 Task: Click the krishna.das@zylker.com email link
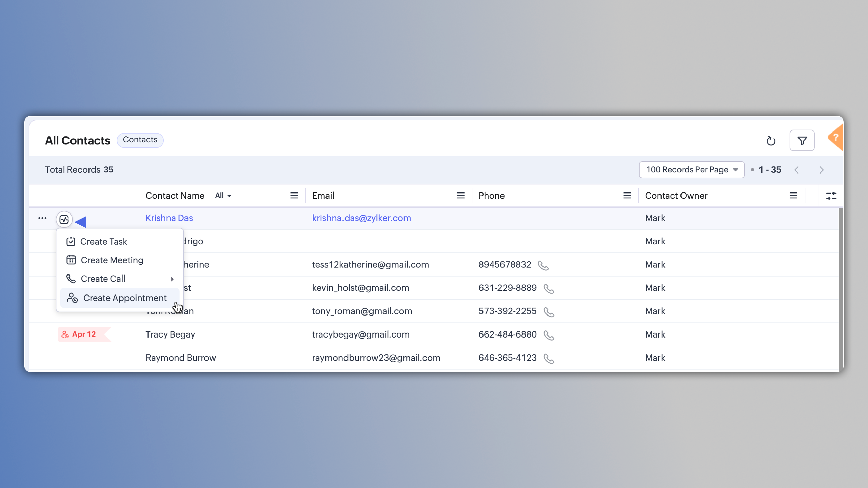coord(361,218)
